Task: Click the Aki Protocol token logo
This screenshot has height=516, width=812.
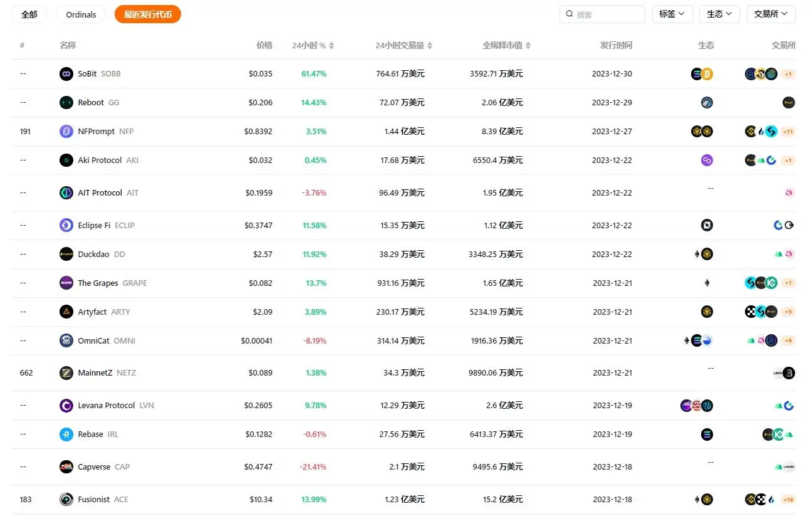Action: [66, 161]
